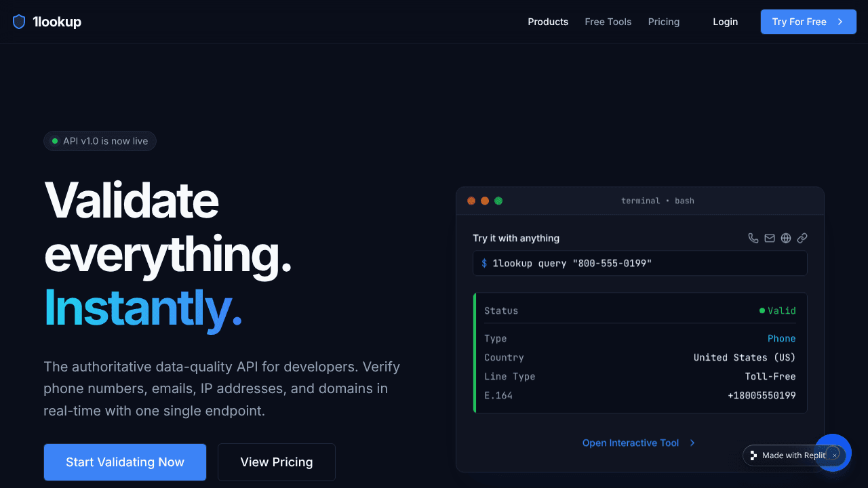Click the orange terminal window dot
The height and width of the screenshot is (488, 868).
[x=485, y=201]
